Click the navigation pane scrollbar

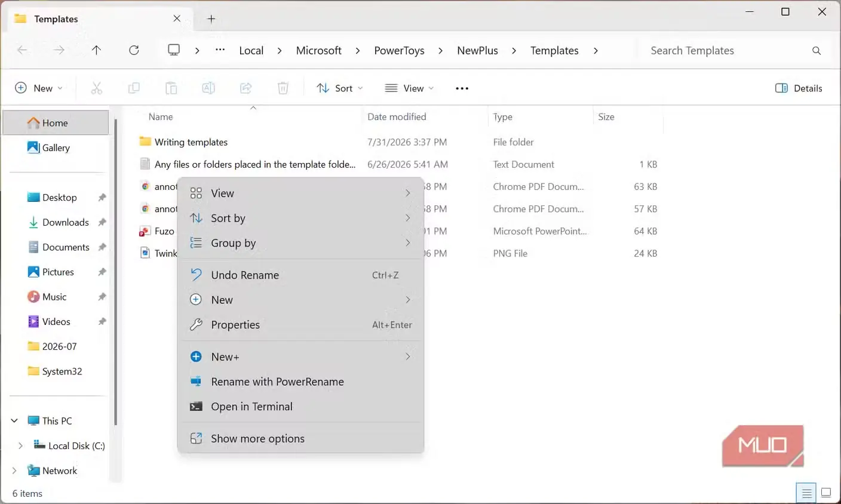pyautogui.click(x=116, y=272)
